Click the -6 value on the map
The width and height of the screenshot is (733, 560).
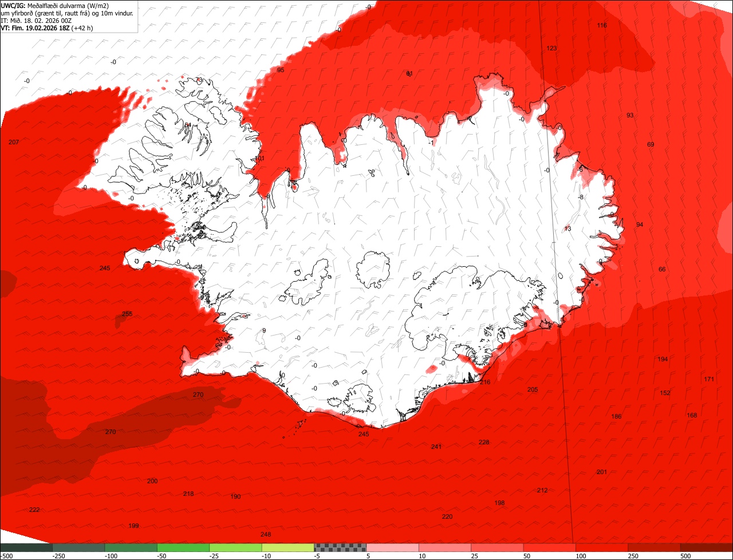click(580, 169)
